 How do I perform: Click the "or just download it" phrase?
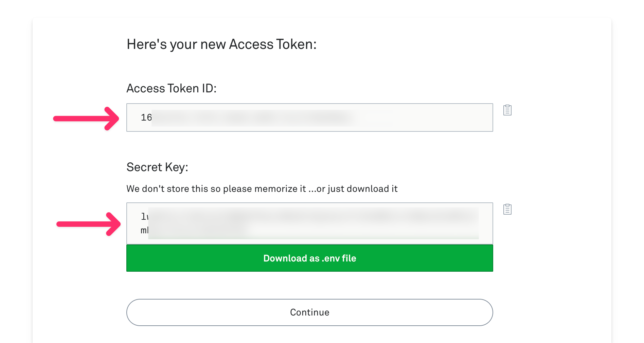click(x=357, y=189)
